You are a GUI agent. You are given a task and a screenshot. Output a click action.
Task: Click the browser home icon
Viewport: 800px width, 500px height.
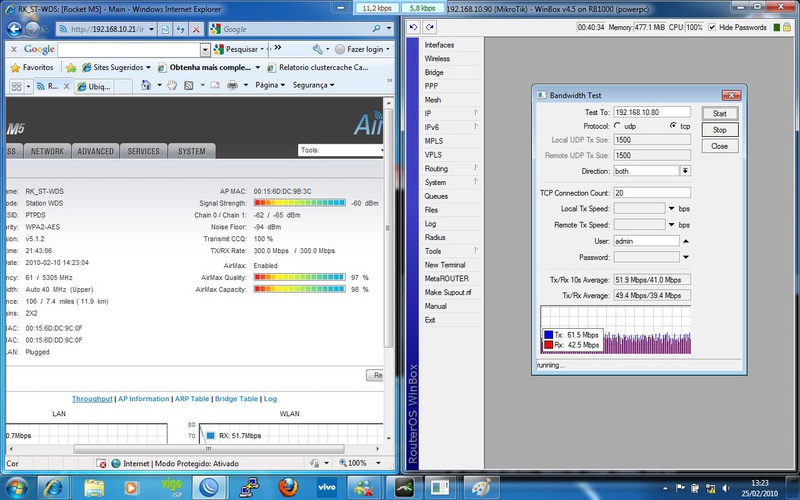pyautogui.click(x=146, y=86)
